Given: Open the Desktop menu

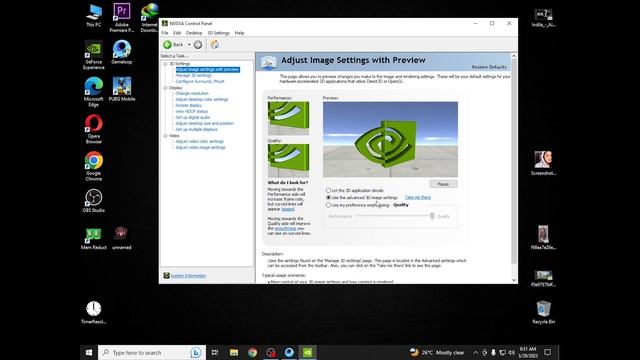Looking at the screenshot, I should (x=194, y=33).
